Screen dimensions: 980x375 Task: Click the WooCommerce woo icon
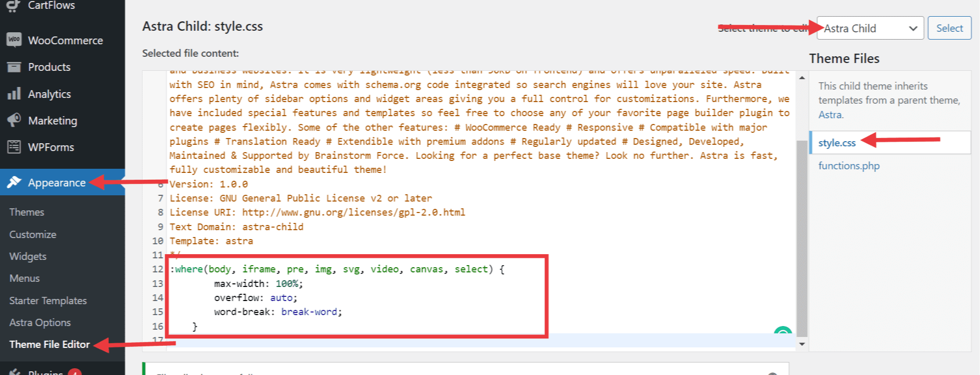(14, 40)
